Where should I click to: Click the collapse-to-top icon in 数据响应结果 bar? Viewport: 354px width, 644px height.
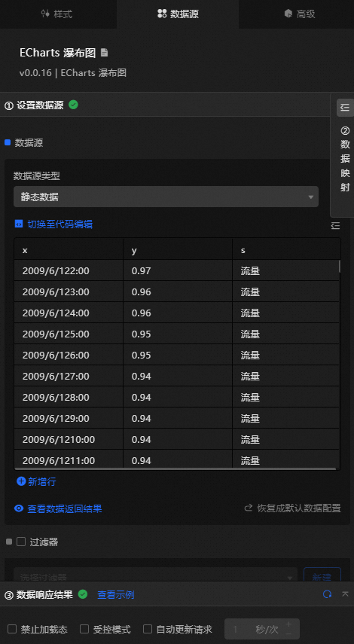click(345, 594)
